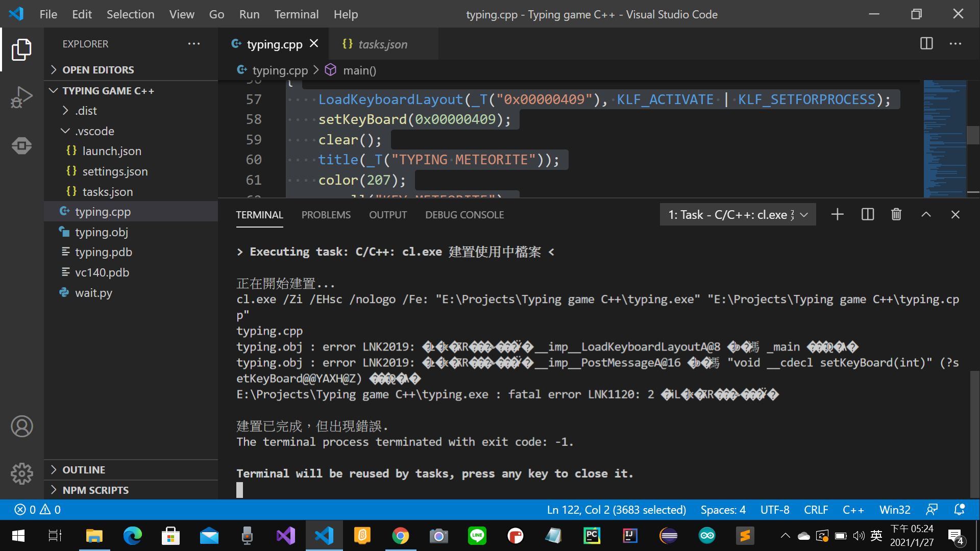980x551 pixels.
Task: Split the terminal using the split icon
Action: [867, 214]
